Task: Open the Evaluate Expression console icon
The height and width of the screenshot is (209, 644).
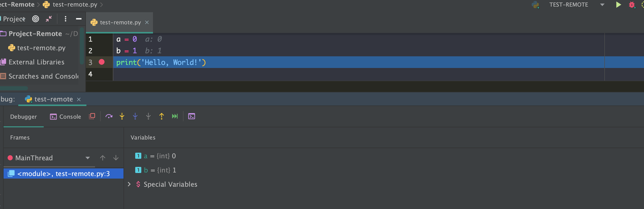Action: point(191,117)
